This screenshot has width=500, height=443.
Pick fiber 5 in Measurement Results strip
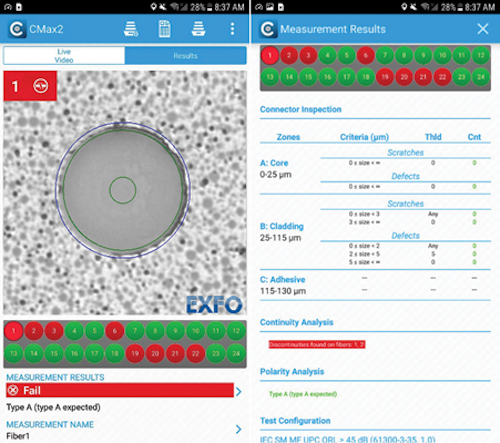tap(347, 55)
